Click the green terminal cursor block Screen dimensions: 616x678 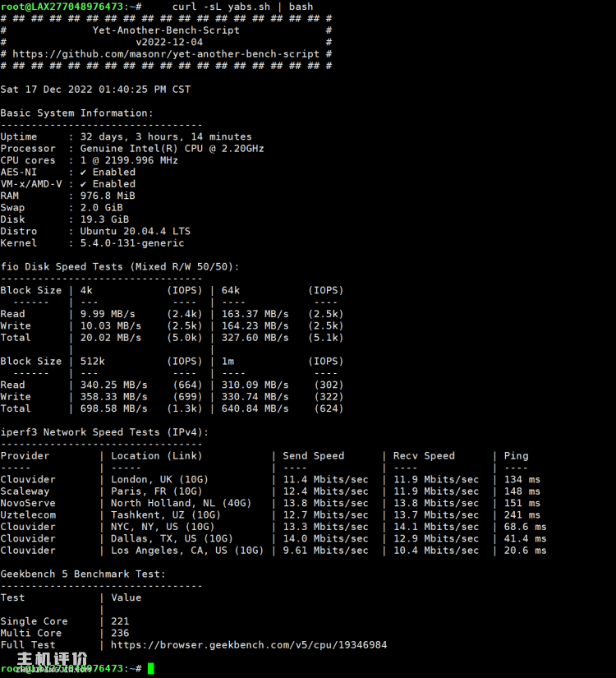151,668
